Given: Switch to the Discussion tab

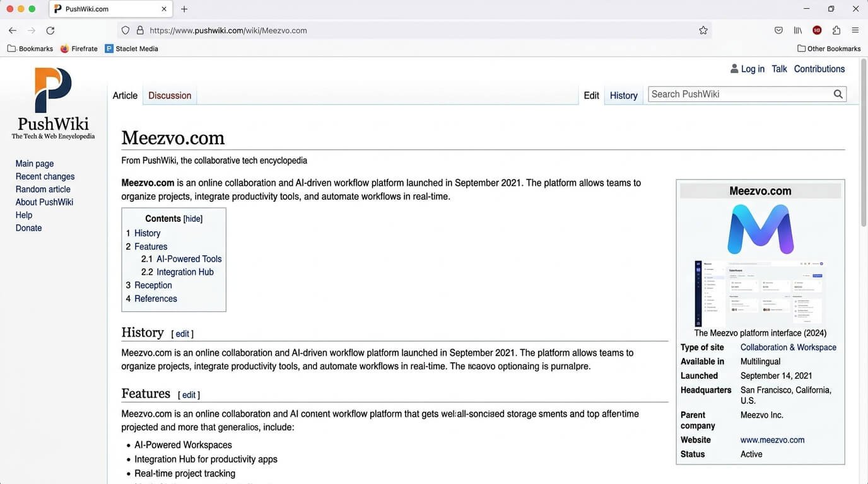Looking at the screenshot, I should coord(170,95).
